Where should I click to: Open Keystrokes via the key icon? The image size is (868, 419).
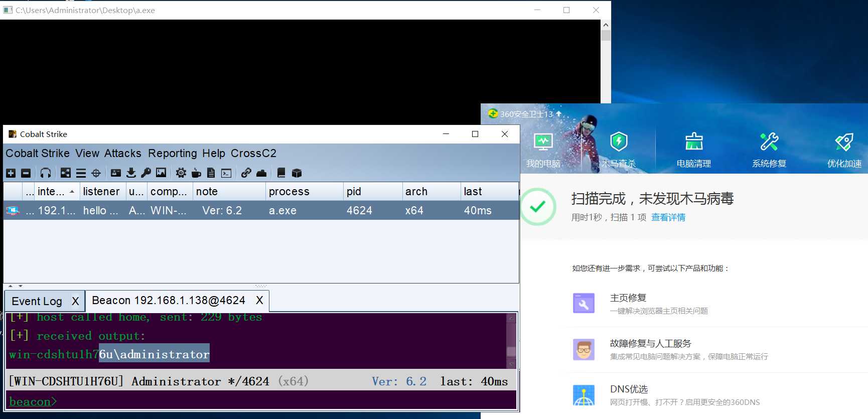[x=146, y=173]
